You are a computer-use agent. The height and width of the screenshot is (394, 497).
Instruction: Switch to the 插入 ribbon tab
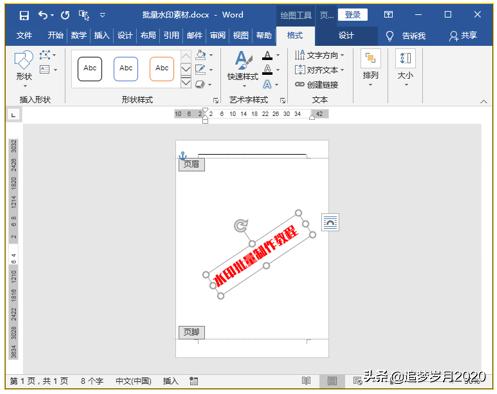click(x=102, y=35)
